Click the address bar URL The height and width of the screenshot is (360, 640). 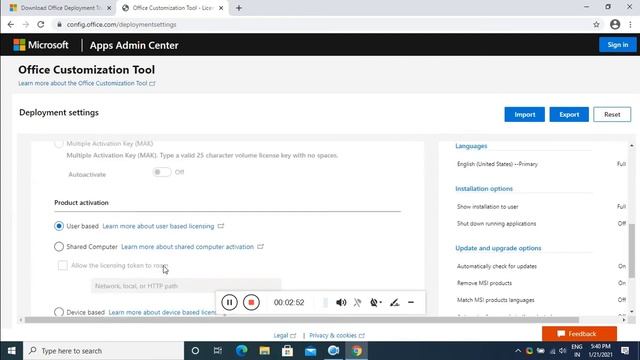point(122,24)
